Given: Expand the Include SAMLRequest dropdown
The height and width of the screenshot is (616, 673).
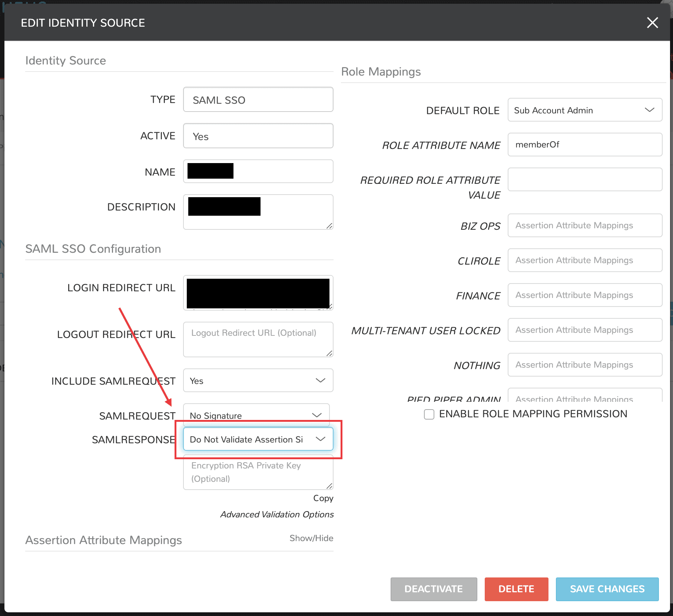Looking at the screenshot, I should (x=258, y=380).
